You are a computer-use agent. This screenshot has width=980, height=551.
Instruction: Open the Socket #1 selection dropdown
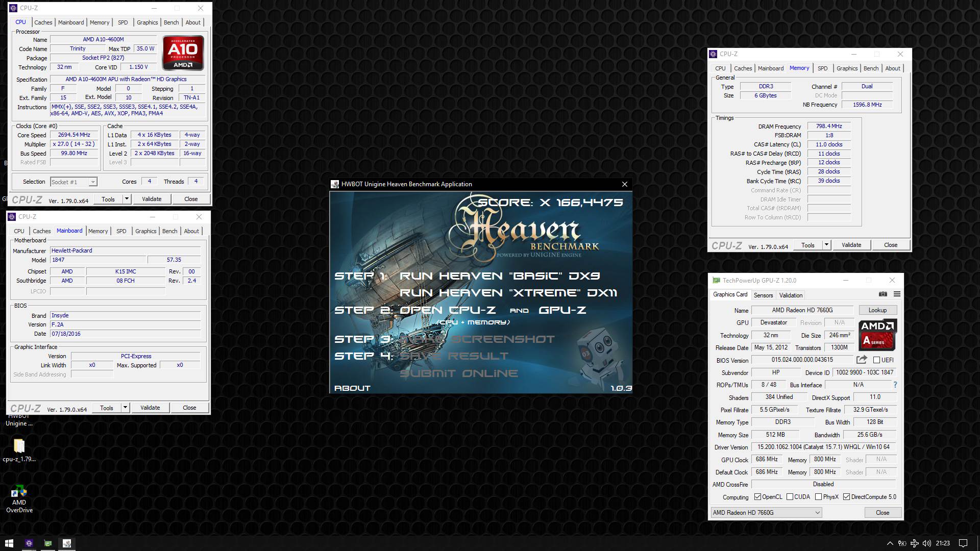(x=73, y=182)
